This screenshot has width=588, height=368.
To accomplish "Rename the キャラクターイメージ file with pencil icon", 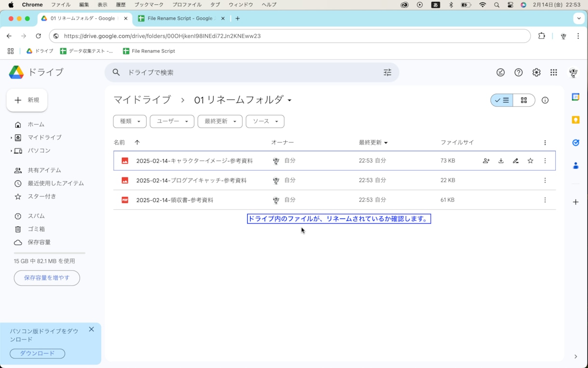I will pos(516,161).
